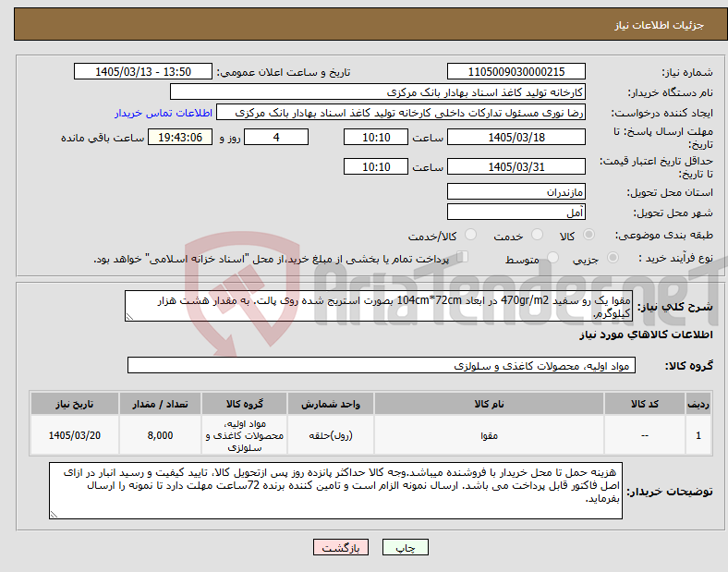Click the اطلاعات کالاهای مورد نیاز heading
Image resolution: width=728 pixels, height=572 pixels.
pos(646,335)
